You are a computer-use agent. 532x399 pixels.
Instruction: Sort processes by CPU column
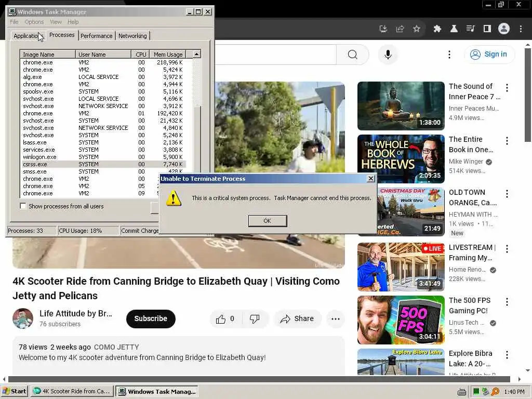pos(140,54)
